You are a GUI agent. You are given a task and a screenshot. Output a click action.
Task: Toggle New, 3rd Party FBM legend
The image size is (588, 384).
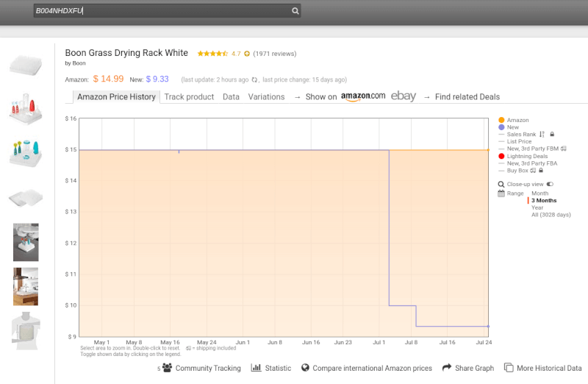point(532,149)
